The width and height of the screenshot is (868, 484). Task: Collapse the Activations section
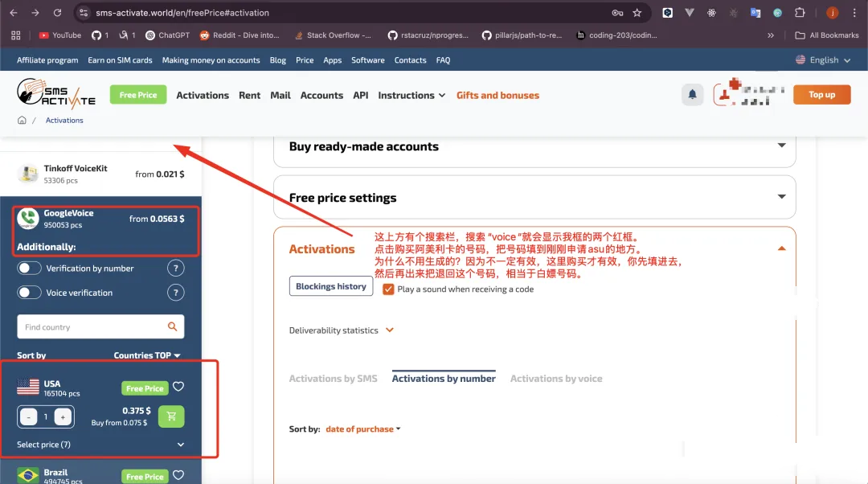click(x=782, y=248)
